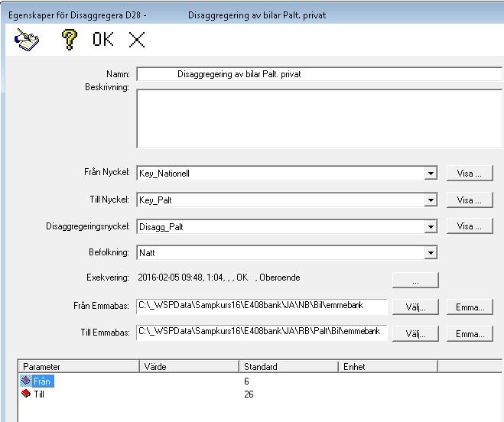
Task: Open the Till Nyckel dropdown arrow
Action: 431,200
